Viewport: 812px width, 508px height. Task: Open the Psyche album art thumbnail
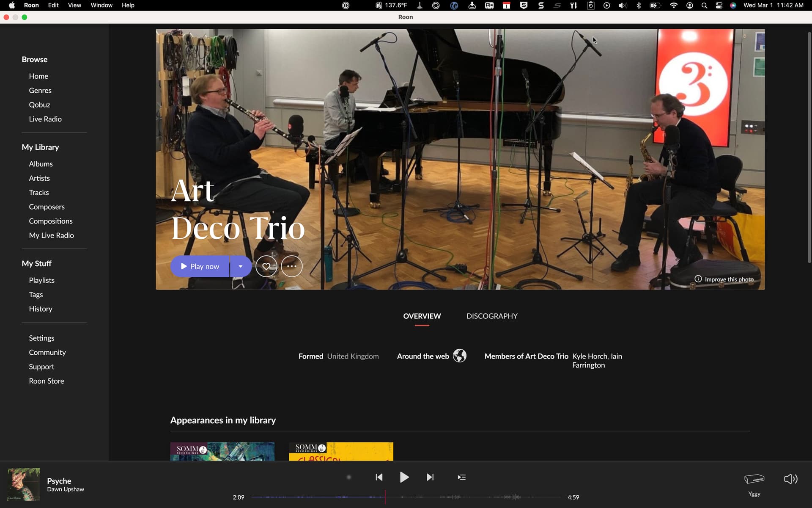[24, 484]
